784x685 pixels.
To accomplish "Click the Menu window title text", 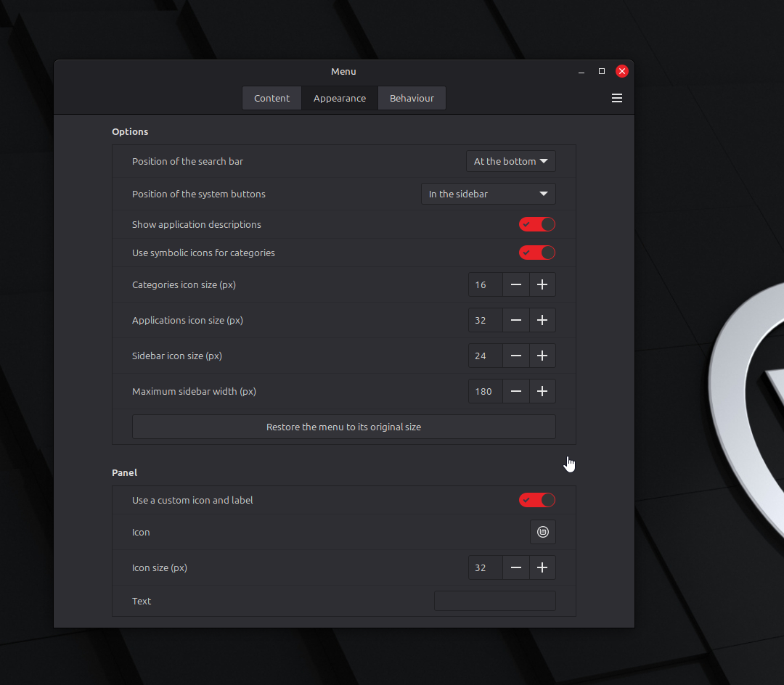I will (343, 71).
